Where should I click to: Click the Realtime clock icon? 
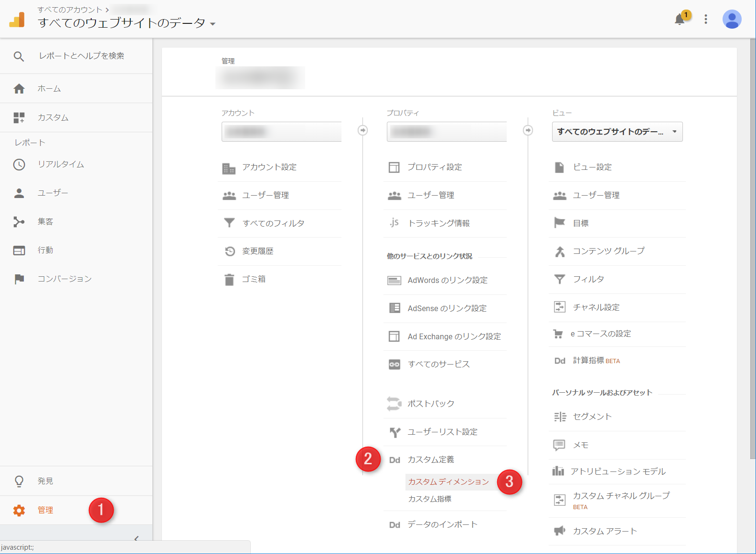click(19, 165)
